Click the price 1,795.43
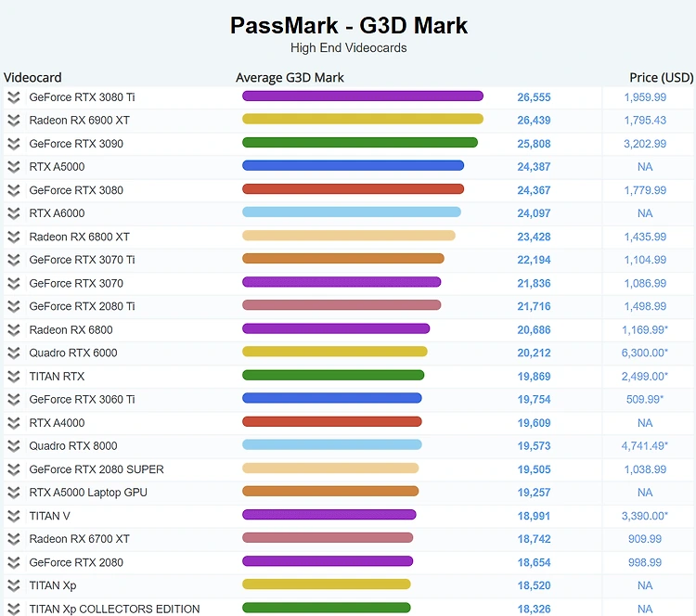 645,121
